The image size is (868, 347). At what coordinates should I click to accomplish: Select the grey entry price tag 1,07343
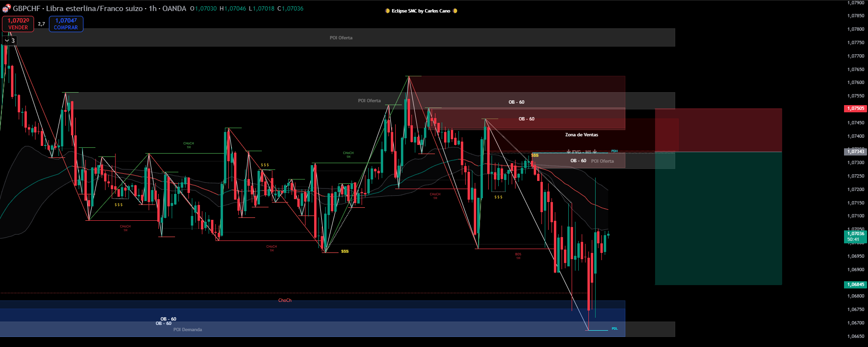[855, 152]
